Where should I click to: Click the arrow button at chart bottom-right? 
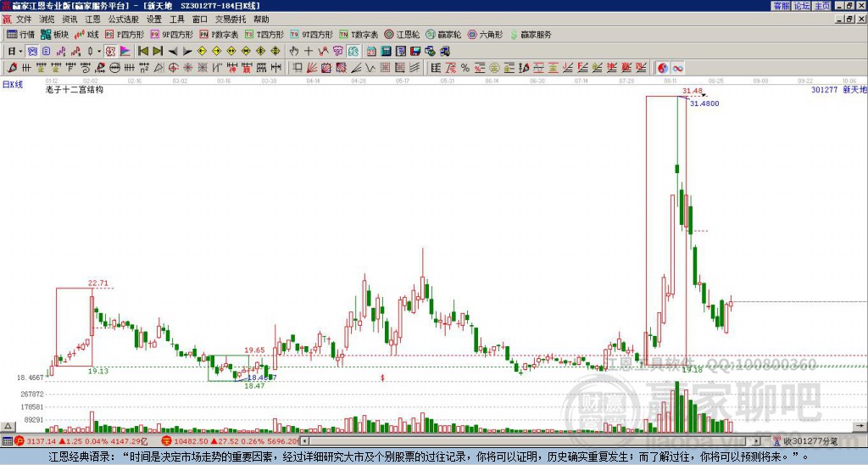click(x=860, y=427)
